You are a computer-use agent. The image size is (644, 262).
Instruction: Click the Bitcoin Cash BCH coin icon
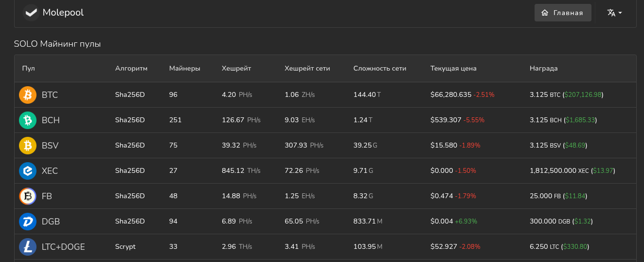(28, 120)
